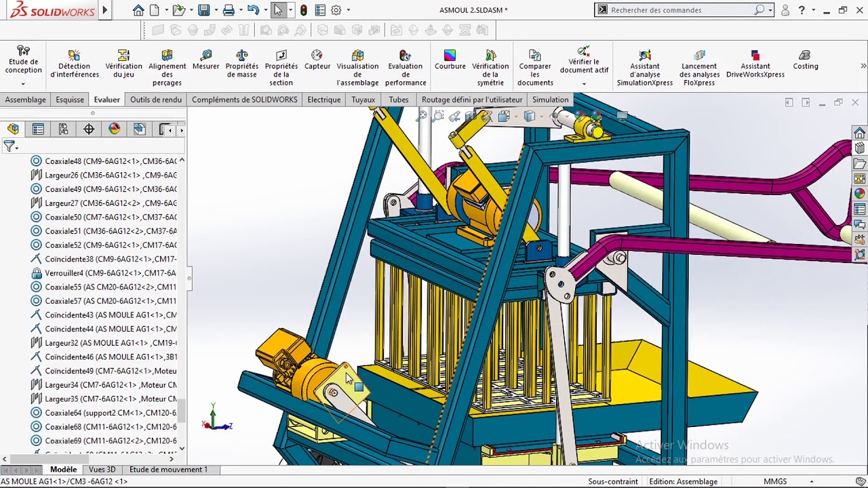Select the Coïncidente38 mate in tree
The width and height of the screenshot is (868, 488).
[104, 259]
